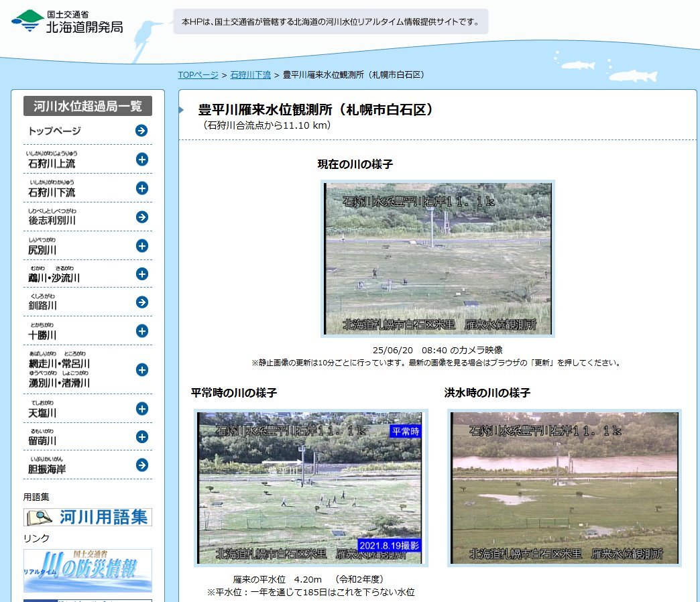This screenshot has height=602, width=700.
Task: Expand 石狩川下流 with plus icon
Action: point(141,188)
